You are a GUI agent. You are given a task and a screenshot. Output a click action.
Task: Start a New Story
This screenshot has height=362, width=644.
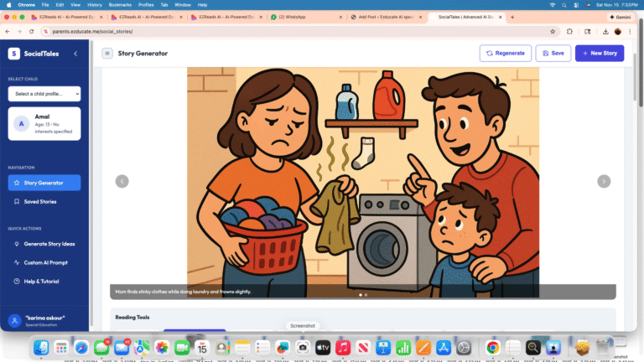point(600,54)
